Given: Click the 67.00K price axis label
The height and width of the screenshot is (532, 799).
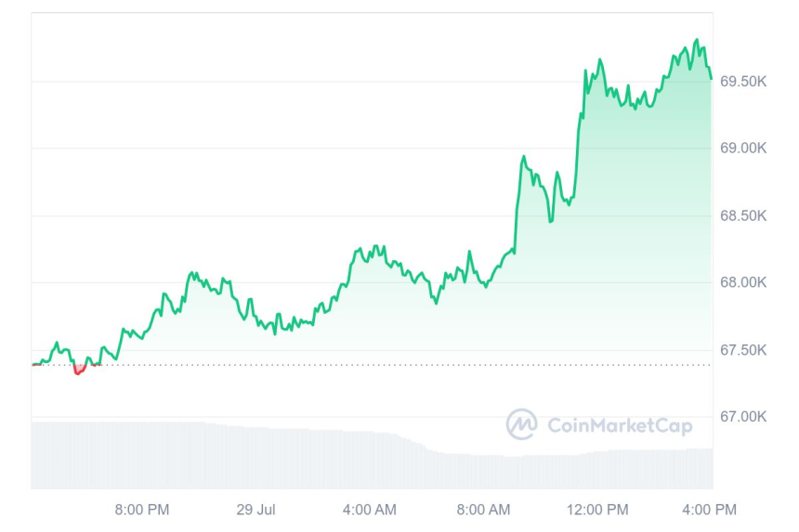Looking at the screenshot, I should 743,417.
